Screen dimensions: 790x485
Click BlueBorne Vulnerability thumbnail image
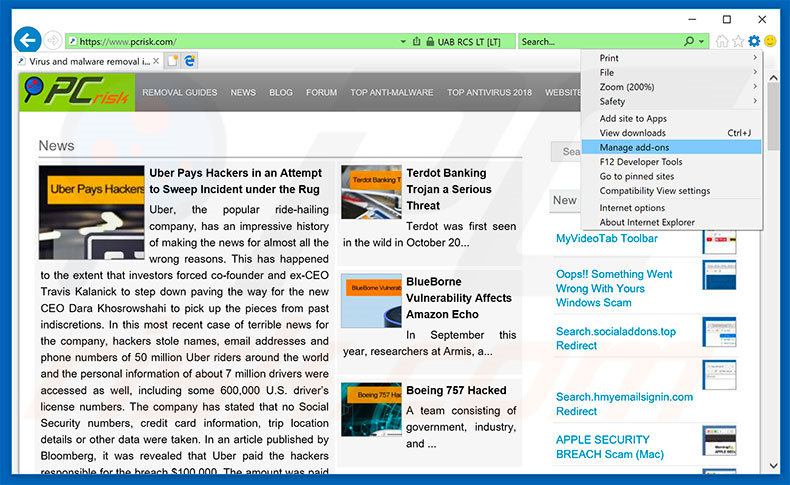pyautogui.click(x=371, y=301)
